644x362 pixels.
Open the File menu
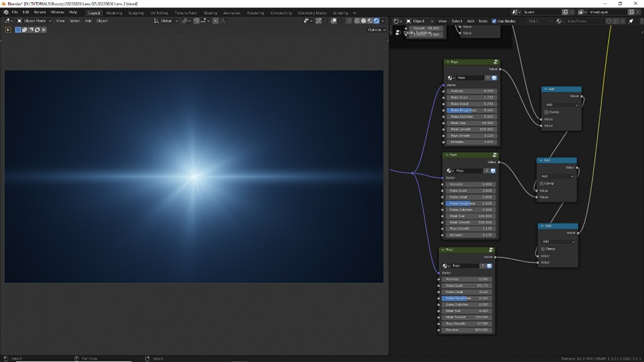[15, 12]
